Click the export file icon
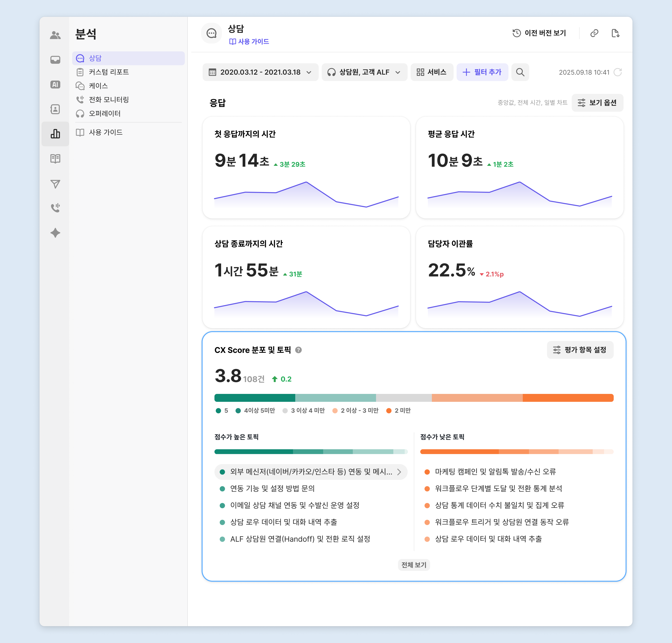Image resolution: width=672 pixels, height=643 pixels. [x=615, y=33]
